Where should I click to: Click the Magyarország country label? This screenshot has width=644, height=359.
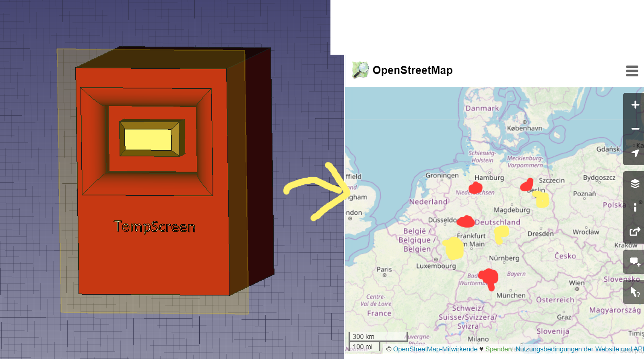point(615,310)
